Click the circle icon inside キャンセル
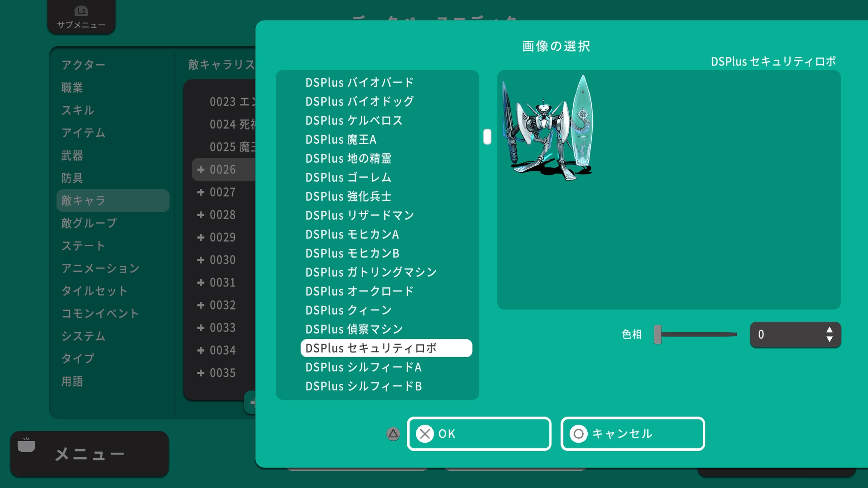The image size is (868, 488). [579, 434]
